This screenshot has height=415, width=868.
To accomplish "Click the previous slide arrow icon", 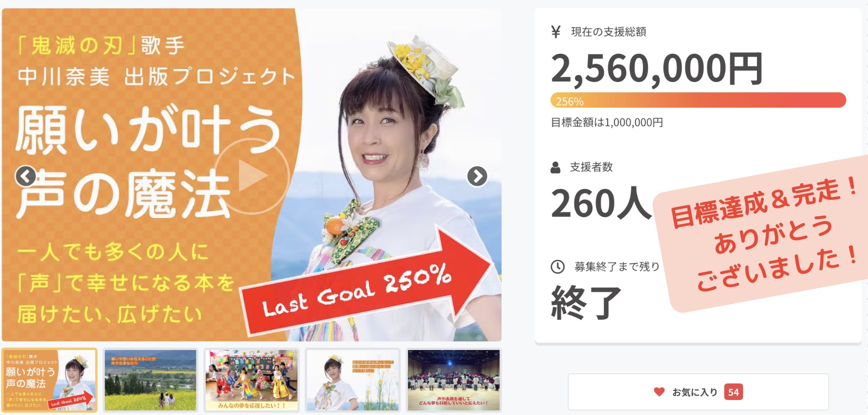I will tap(26, 176).
